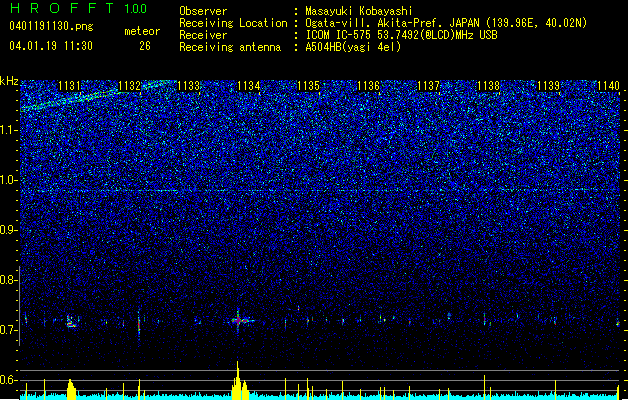
Task: Click the 0.8 kHz axis label
Action: (8, 280)
